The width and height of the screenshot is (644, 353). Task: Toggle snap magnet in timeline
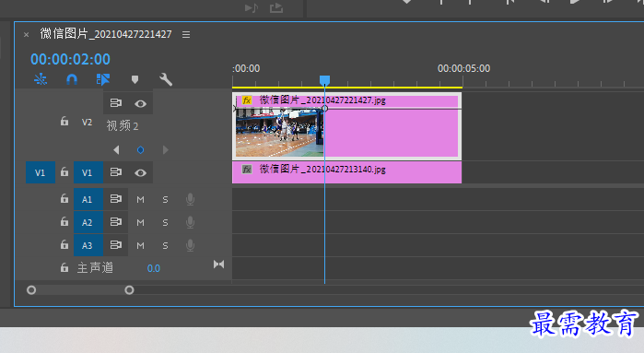[72, 79]
